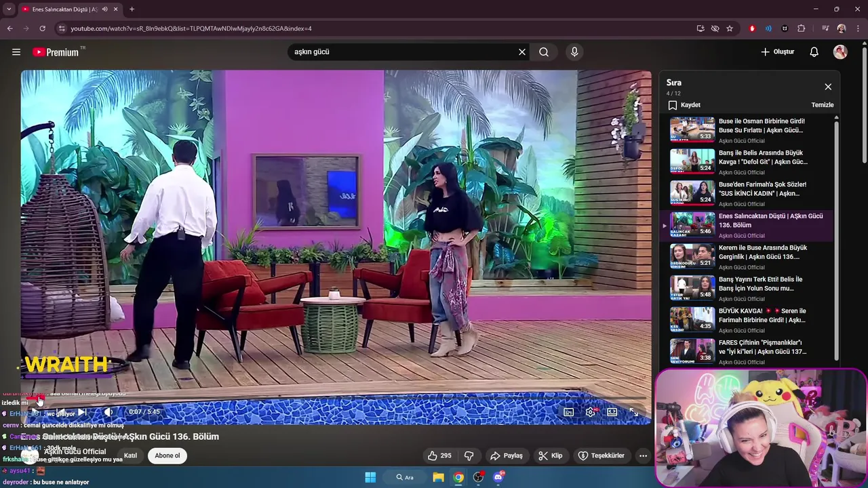Open the YouTube guide hamburger menu
The height and width of the screenshot is (488, 868).
[16, 52]
